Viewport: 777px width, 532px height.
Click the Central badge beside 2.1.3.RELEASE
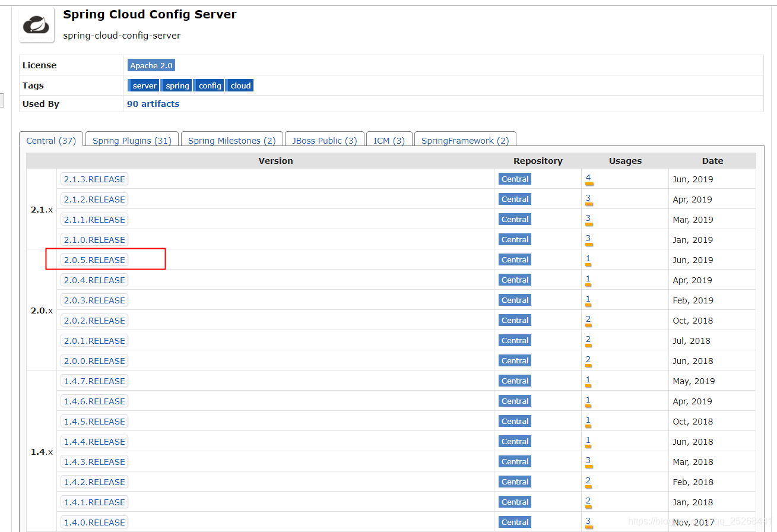(x=514, y=179)
